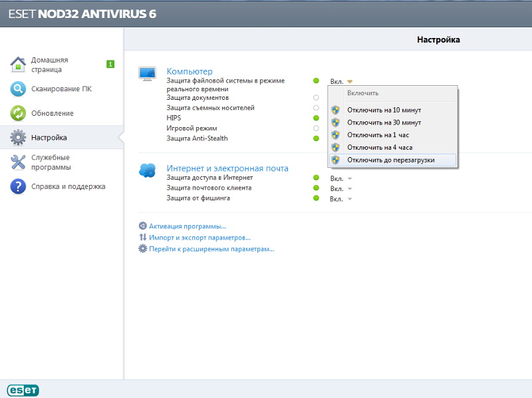Click the shield icon next to Отключить на 10 минут
The image size is (532, 398).
point(336,110)
